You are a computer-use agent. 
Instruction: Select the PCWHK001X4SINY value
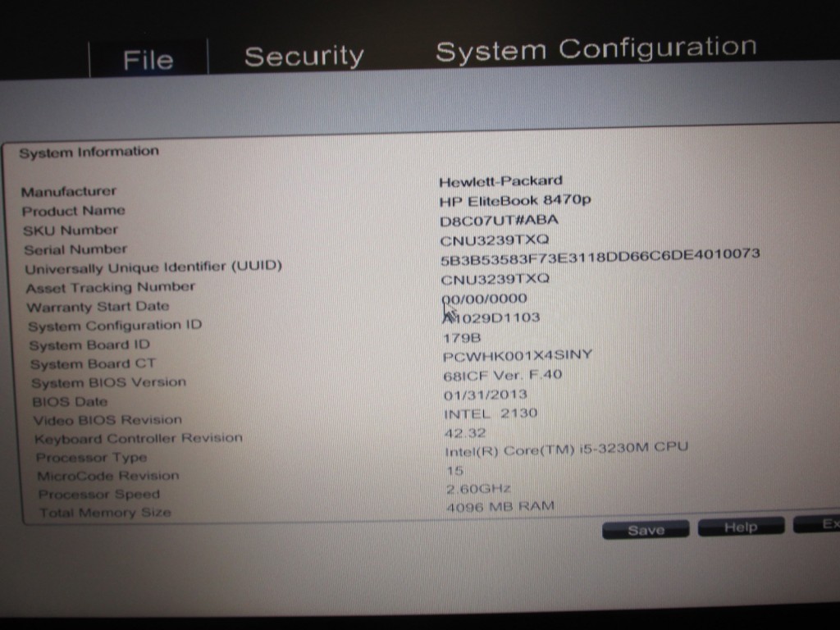pos(518,356)
